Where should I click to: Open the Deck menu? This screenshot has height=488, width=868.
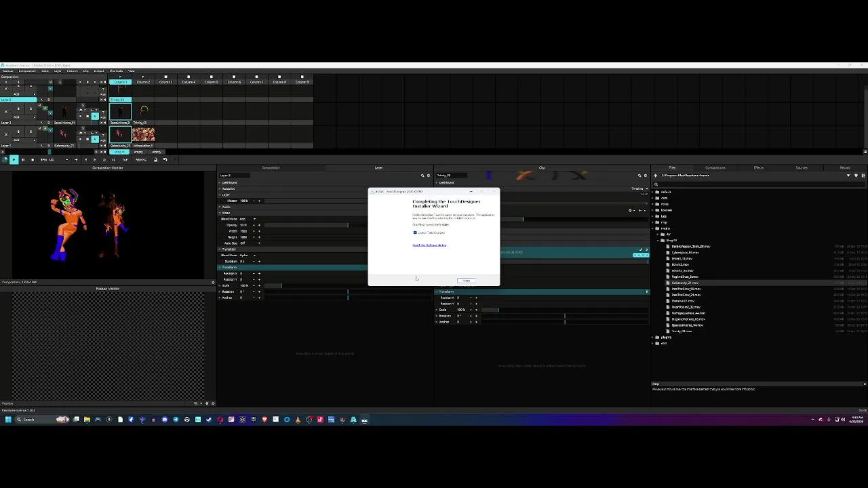coord(45,71)
